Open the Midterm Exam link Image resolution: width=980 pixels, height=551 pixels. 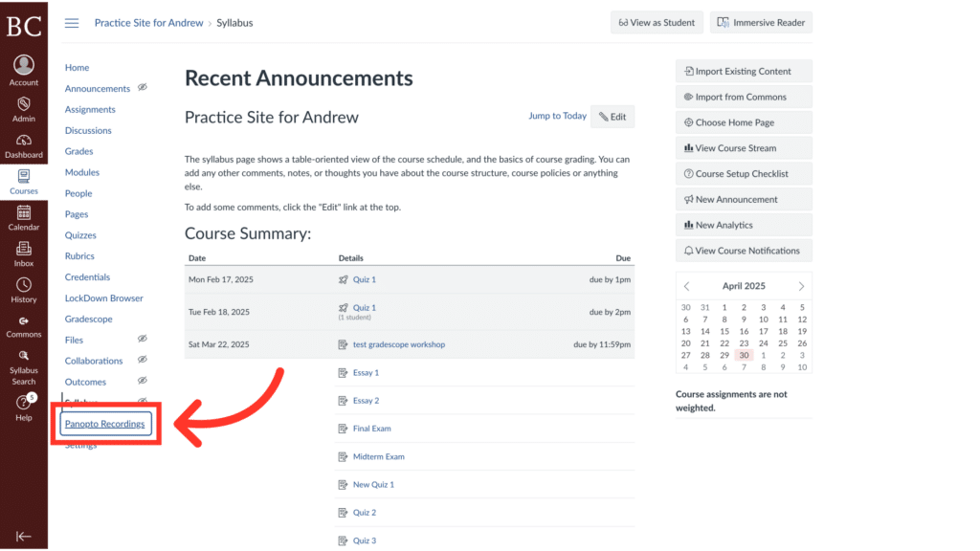[379, 456]
